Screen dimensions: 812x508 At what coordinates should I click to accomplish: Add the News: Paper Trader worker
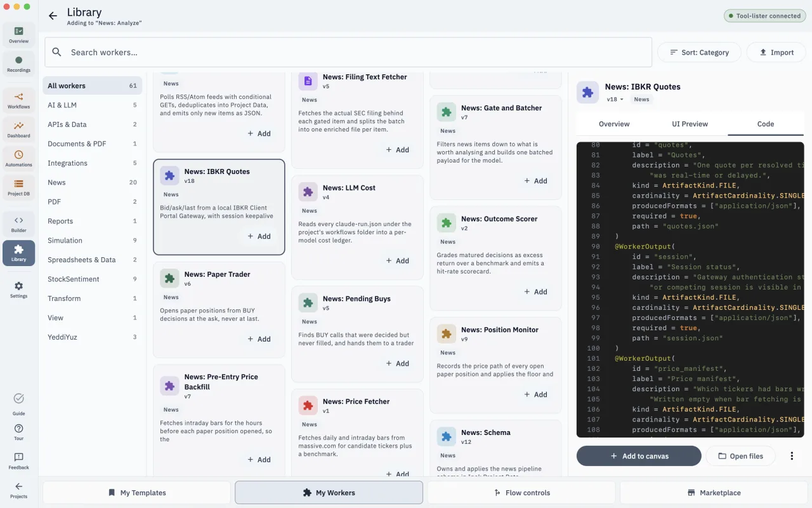[259, 339]
